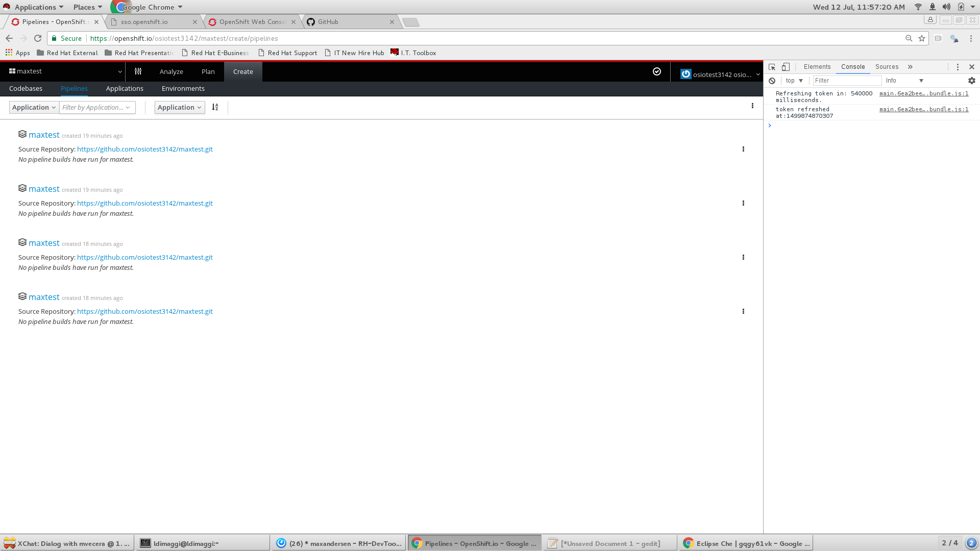
Task: Click the sort order A-Z icon
Action: [215, 107]
